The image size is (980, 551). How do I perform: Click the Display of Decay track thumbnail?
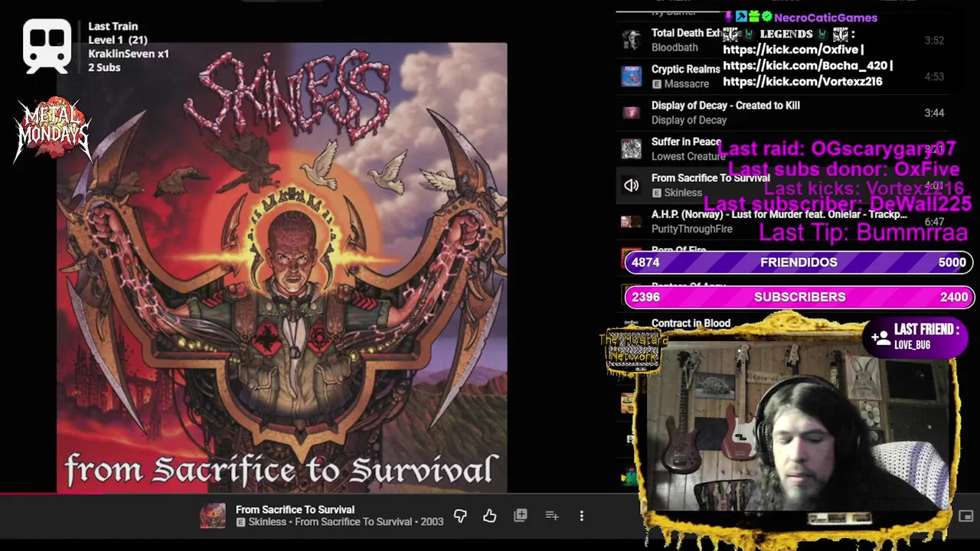tap(631, 112)
